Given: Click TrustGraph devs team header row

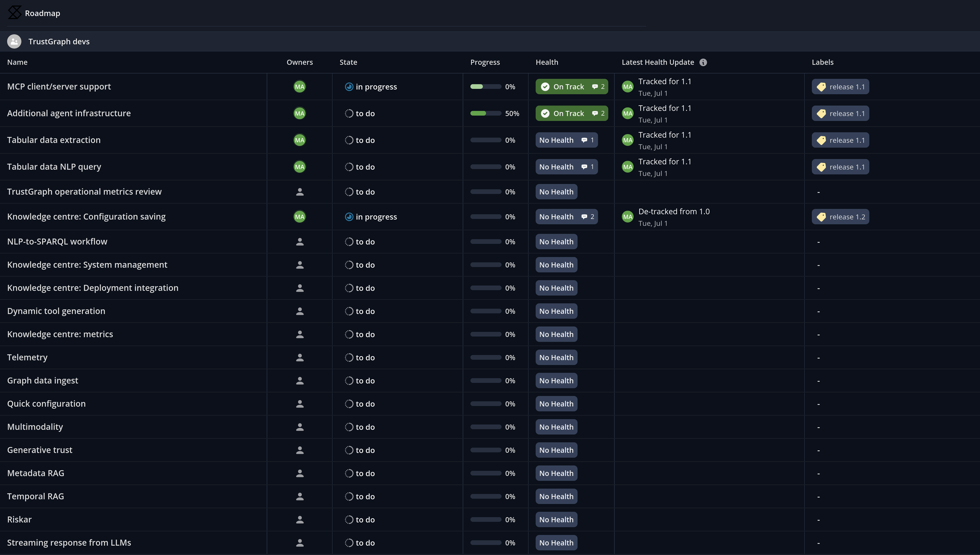Looking at the screenshot, I should [x=490, y=42].
